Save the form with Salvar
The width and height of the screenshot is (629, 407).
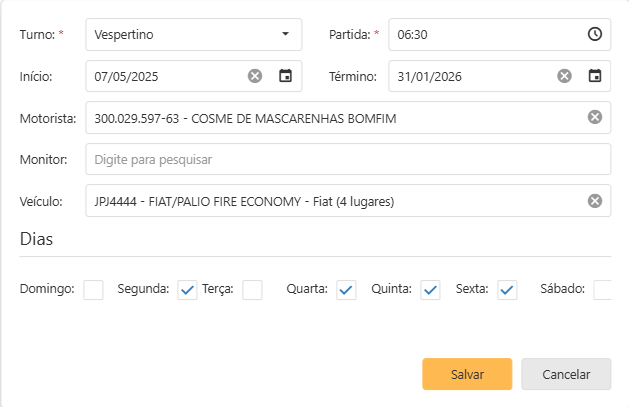point(467,374)
